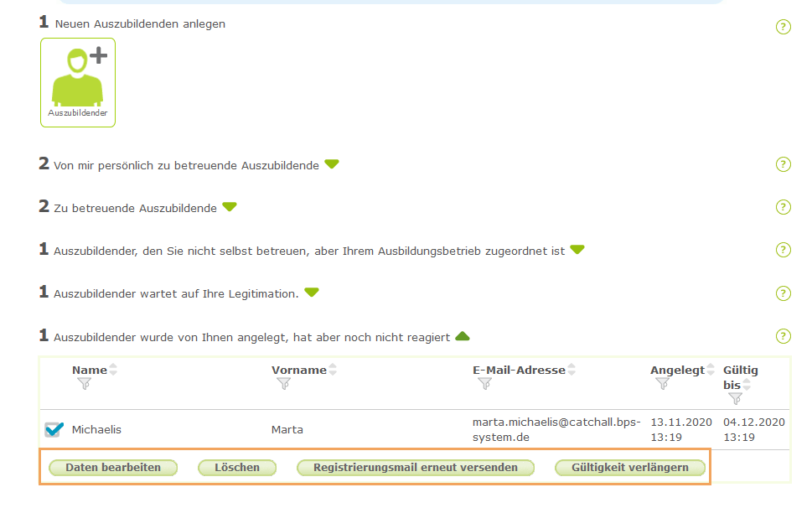The width and height of the screenshot is (812, 508).
Task: Filter the Angelegt column
Action: tap(662, 384)
